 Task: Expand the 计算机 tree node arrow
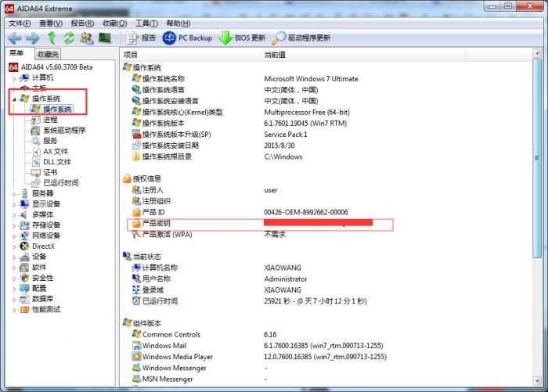point(14,78)
